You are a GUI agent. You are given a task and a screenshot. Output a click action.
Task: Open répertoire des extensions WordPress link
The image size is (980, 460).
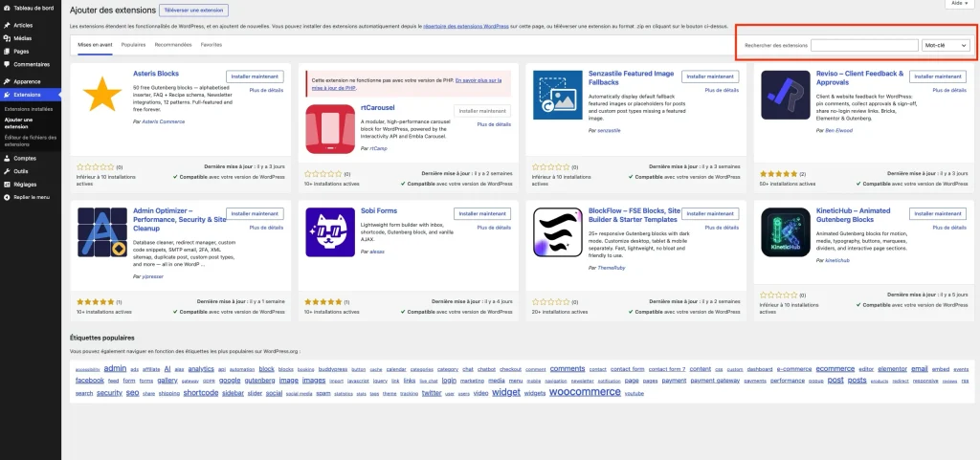468,26
